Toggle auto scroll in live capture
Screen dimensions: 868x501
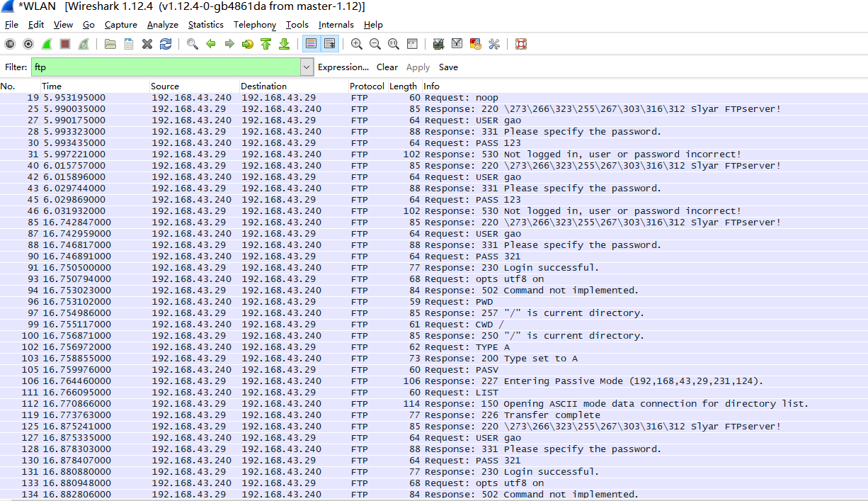click(x=330, y=44)
